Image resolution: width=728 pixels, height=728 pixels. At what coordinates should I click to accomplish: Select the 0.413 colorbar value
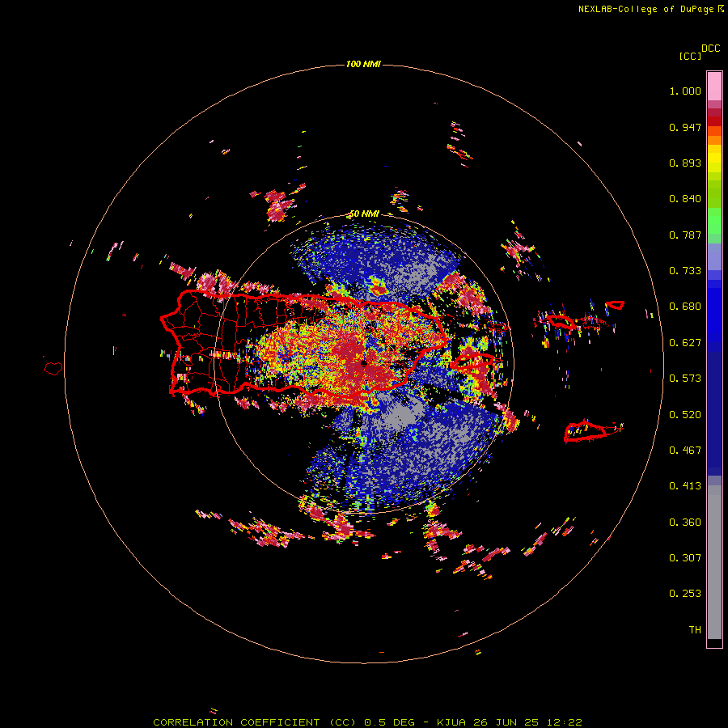(685, 486)
